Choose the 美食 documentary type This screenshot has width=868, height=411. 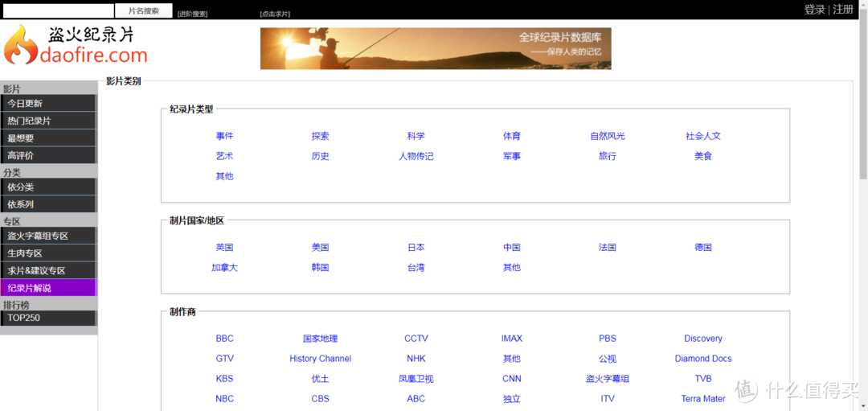[703, 156]
